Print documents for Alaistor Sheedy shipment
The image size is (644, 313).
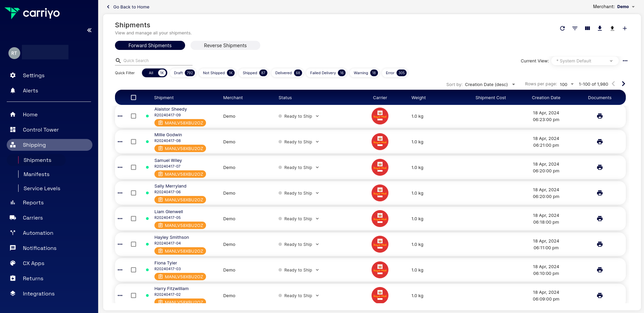point(599,116)
